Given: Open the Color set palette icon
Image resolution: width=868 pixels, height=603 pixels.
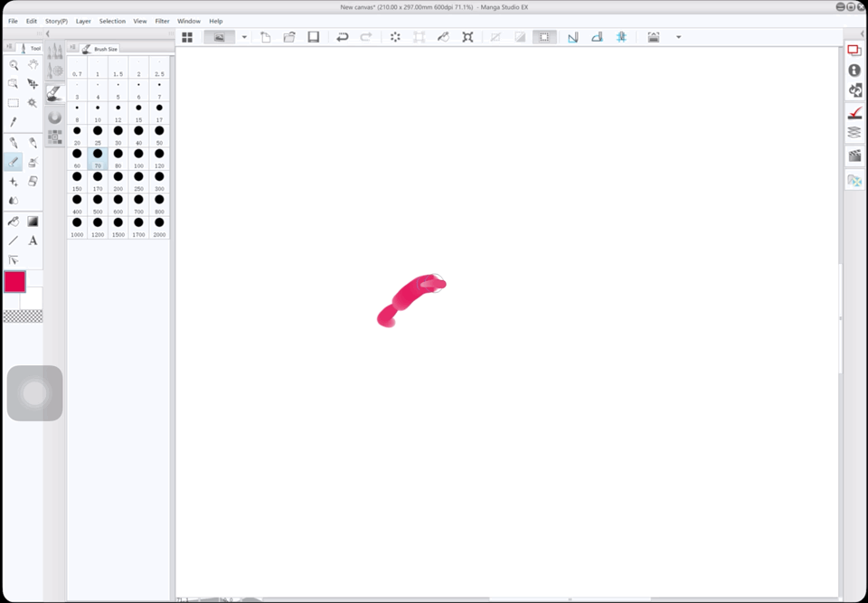Looking at the screenshot, I should (54, 137).
